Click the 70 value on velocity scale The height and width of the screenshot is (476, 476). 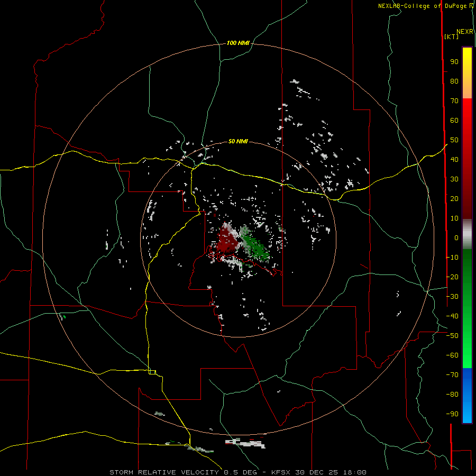pos(454,101)
